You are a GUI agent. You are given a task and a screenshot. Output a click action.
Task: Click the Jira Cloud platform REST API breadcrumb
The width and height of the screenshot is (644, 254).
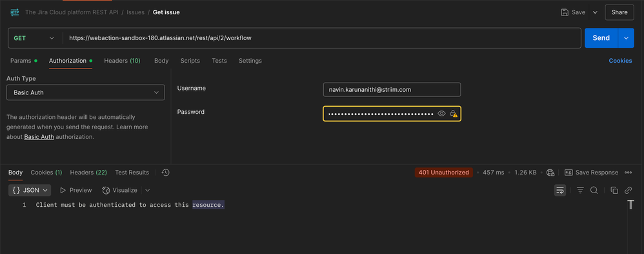point(72,12)
